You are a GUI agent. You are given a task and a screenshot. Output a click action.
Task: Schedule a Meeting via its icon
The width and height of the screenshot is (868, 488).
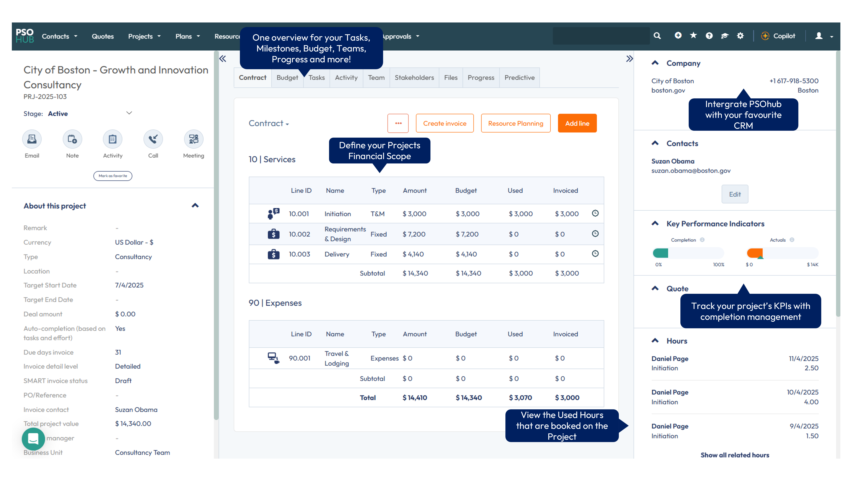point(193,139)
